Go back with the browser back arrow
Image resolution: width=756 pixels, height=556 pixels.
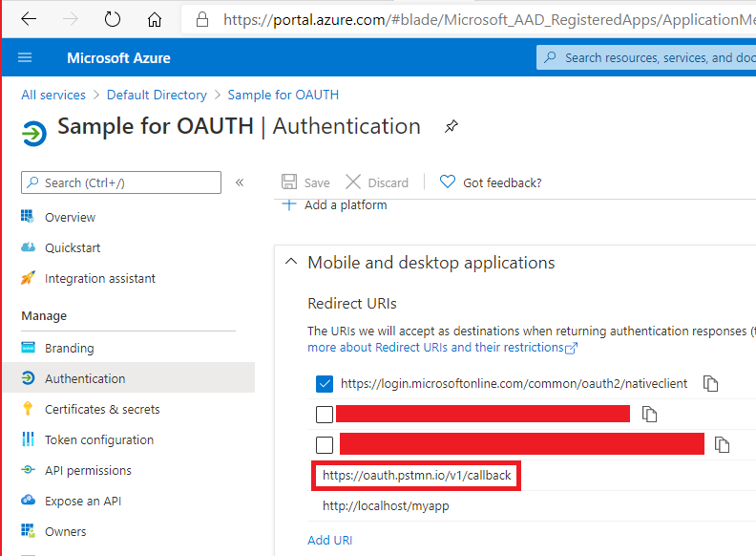29,19
